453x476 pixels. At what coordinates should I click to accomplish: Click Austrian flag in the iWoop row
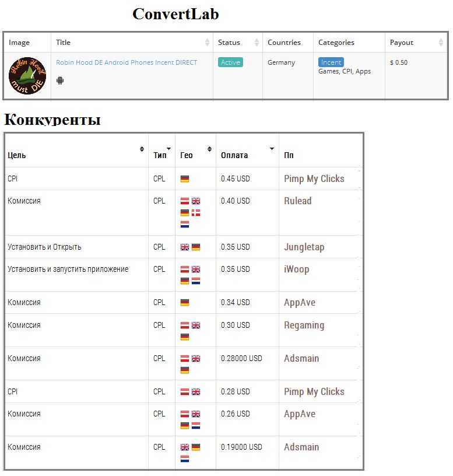click(185, 269)
